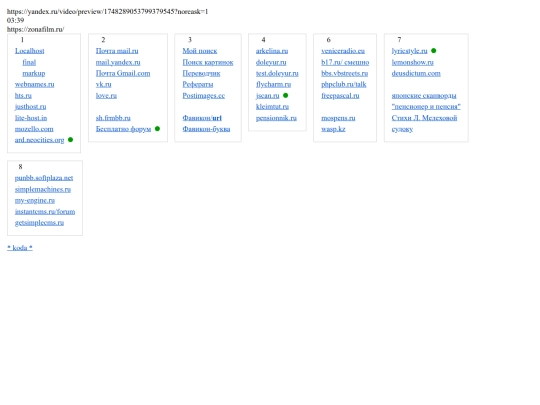Screen dimensions: 540x405
Task: Open doleyur.ru link
Action: [x=271, y=62]
